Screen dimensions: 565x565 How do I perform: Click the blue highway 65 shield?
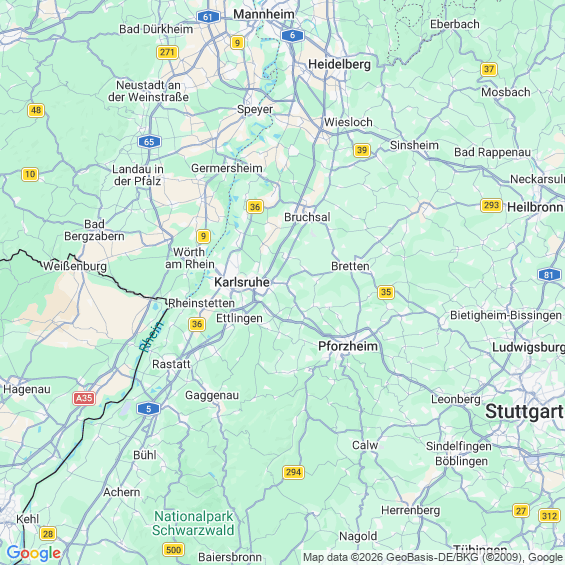[149, 142]
